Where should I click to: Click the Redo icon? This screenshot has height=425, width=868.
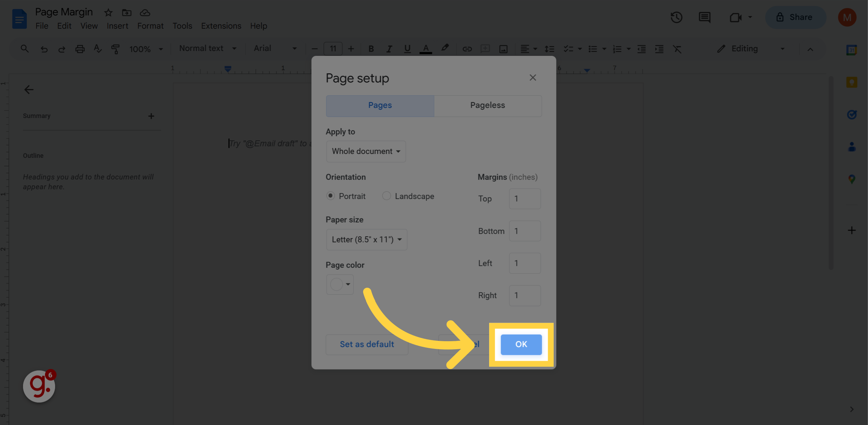tap(62, 49)
